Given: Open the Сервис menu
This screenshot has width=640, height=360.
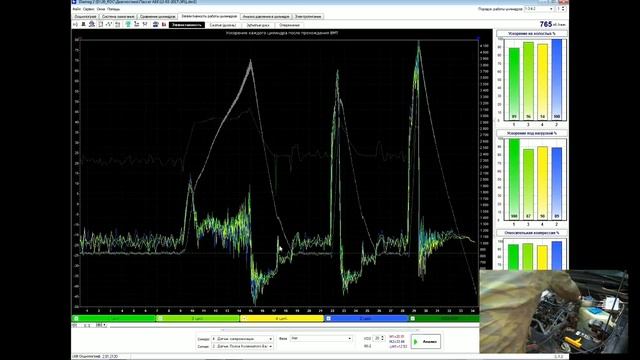Looking at the screenshot, I should pyautogui.click(x=89, y=9).
